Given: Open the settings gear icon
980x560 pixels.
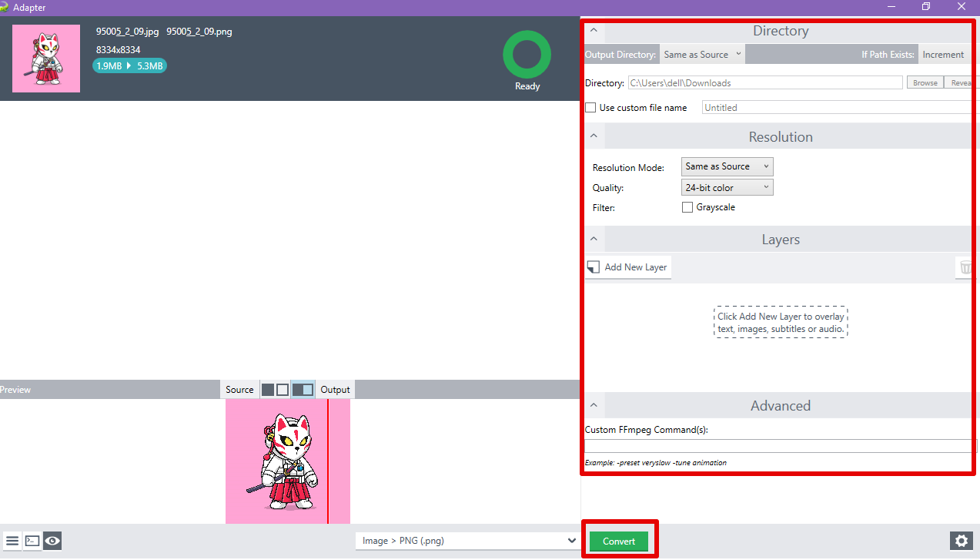Looking at the screenshot, I should tap(962, 541).
